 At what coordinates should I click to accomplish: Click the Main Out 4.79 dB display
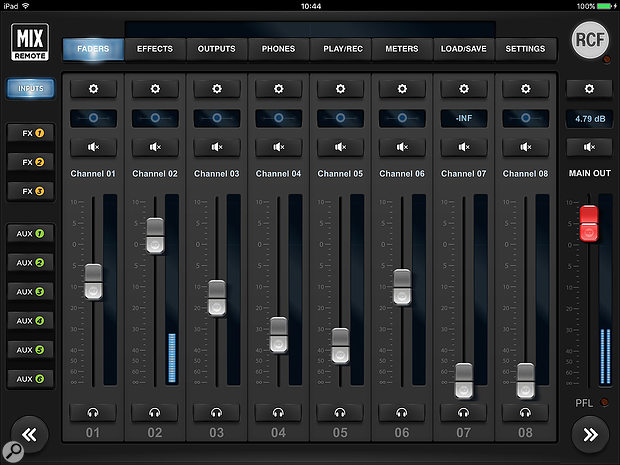590,119
